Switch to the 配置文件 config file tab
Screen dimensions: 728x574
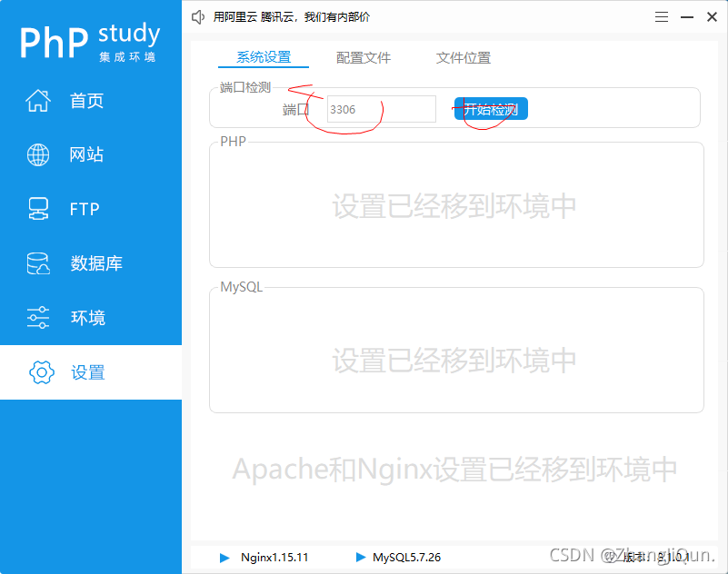tap(364, 56)
